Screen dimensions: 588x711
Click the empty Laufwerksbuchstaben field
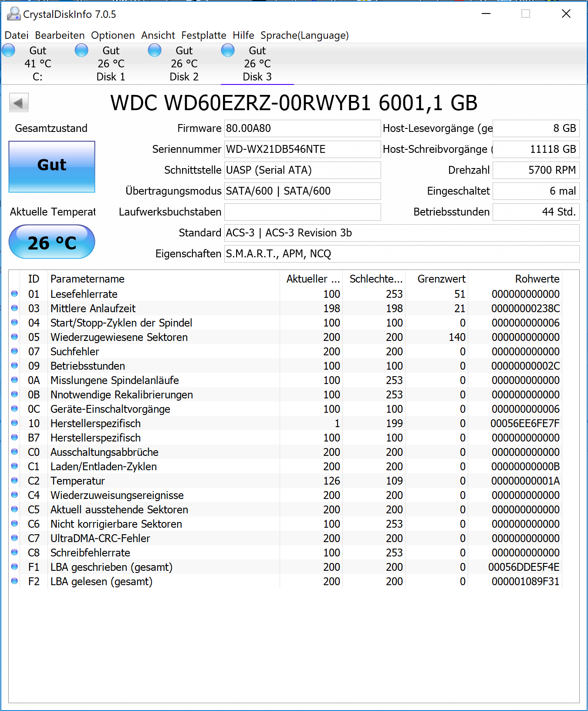coord(302,212)
